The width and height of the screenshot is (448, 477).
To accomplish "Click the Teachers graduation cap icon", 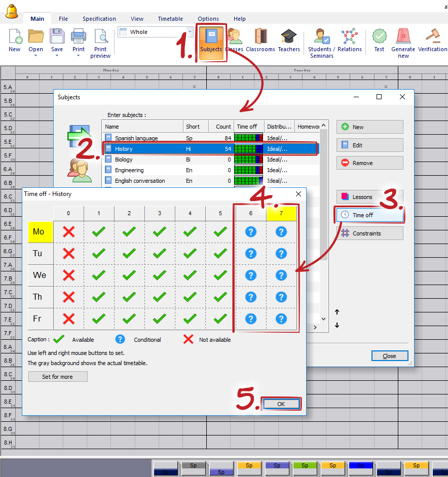I will (289, 37).
